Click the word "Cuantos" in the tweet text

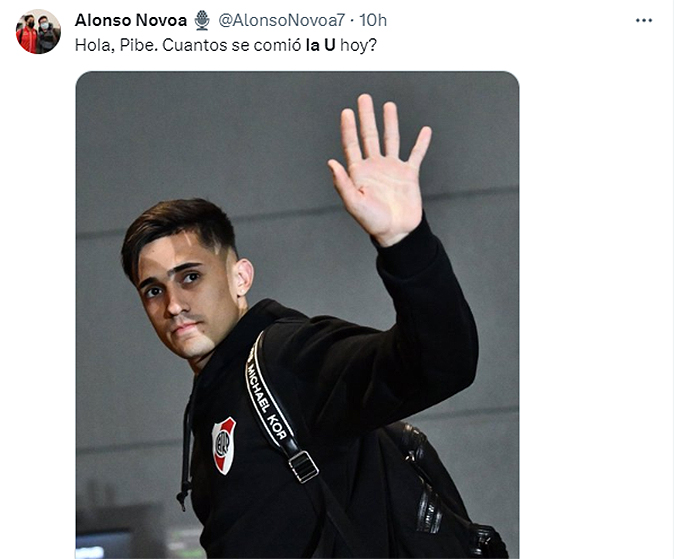(x=195, y=45)
